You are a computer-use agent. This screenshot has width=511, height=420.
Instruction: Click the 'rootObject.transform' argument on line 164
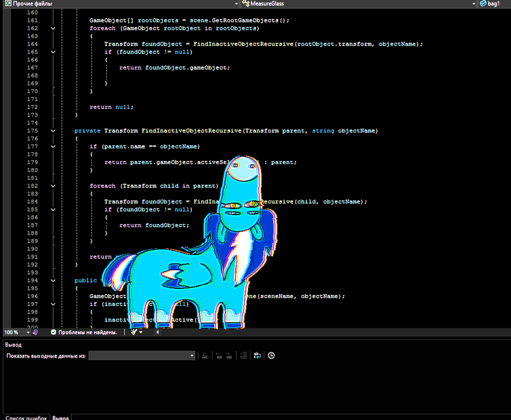[334, 44]
